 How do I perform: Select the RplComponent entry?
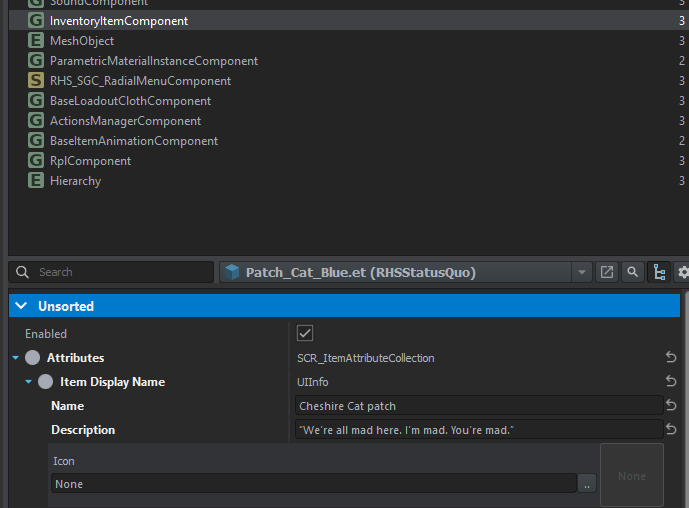pyautogui.click(x=90, y=161)
